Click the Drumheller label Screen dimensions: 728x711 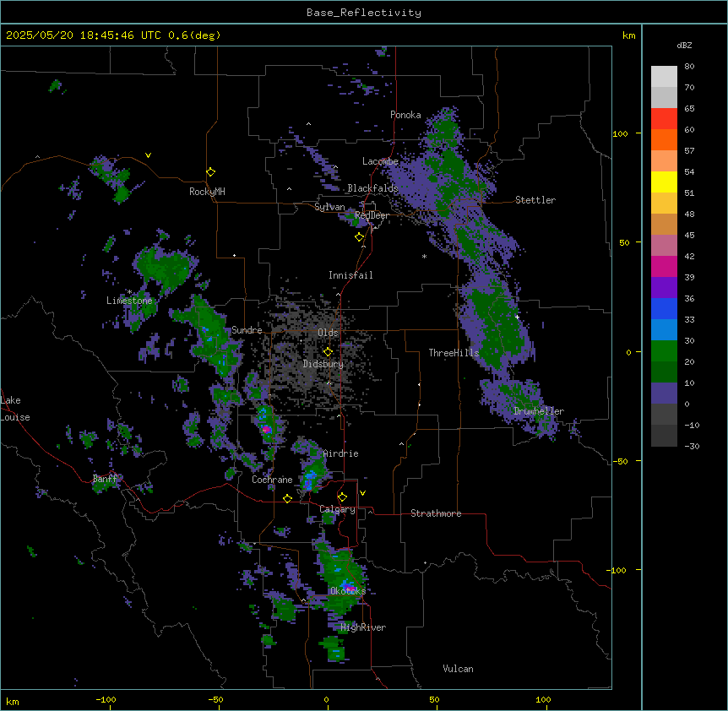(539, 411)
